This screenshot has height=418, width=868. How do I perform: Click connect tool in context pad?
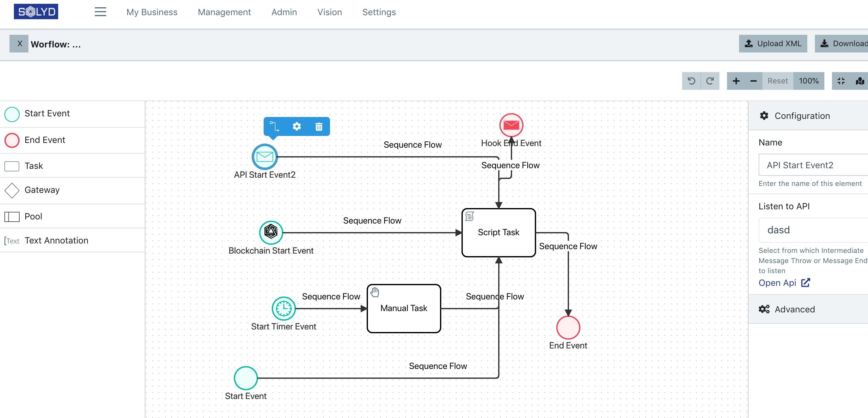pyautogui.click(x=275, y=126)
